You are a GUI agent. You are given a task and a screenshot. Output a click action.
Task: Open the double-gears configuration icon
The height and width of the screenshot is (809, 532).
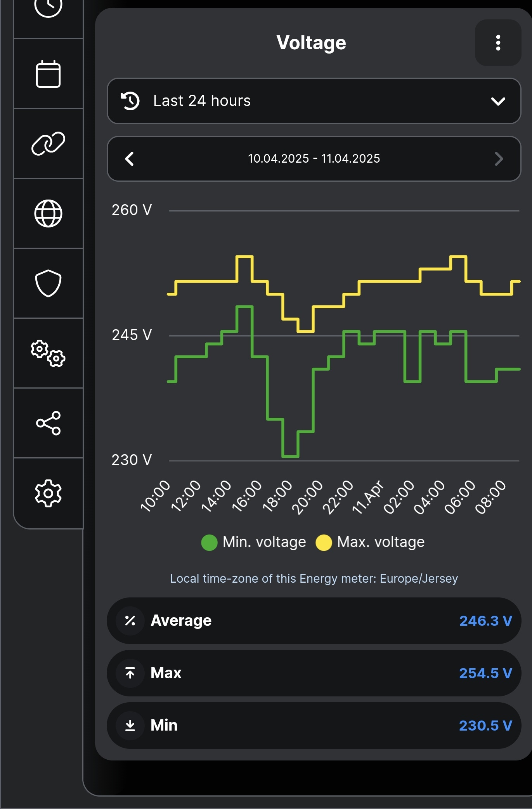48,353
